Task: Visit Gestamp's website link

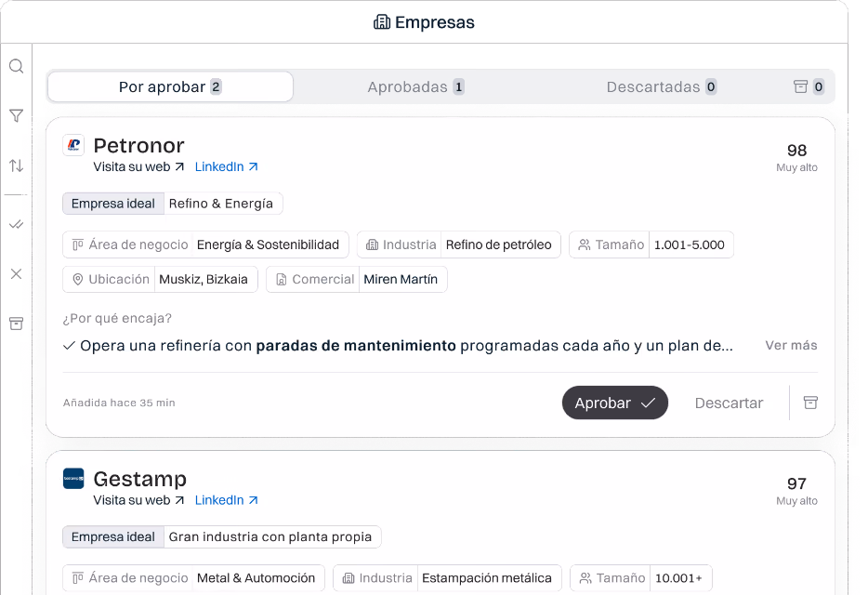Action: point(138,500)
